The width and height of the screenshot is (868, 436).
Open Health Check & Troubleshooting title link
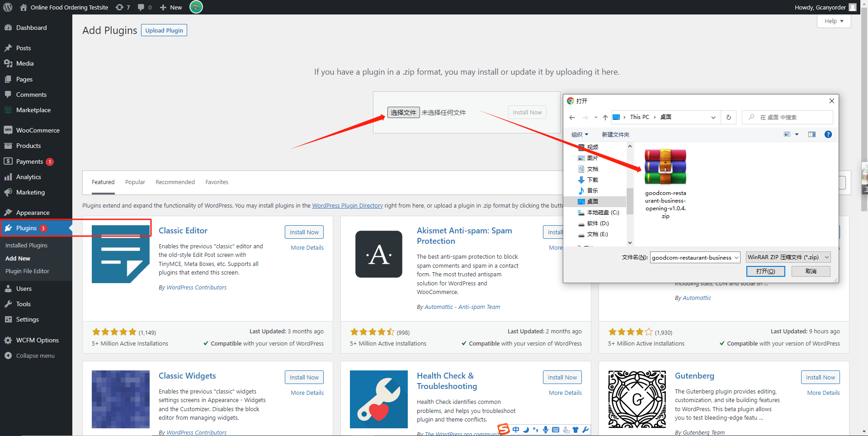coord(447,381)
